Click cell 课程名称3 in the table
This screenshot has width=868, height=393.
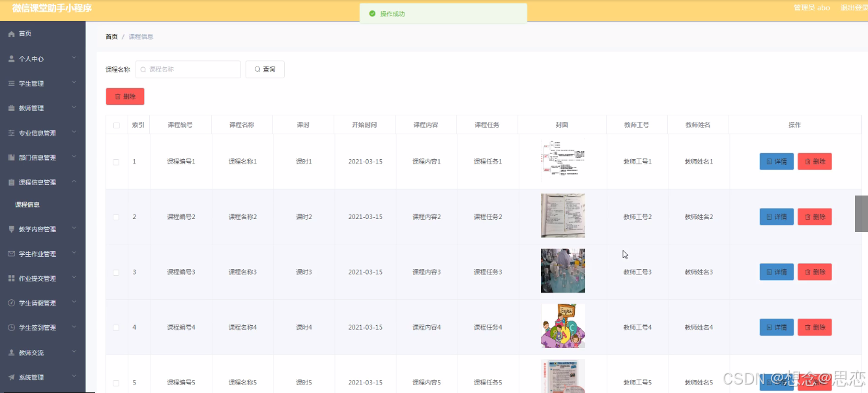click(242, 272)
